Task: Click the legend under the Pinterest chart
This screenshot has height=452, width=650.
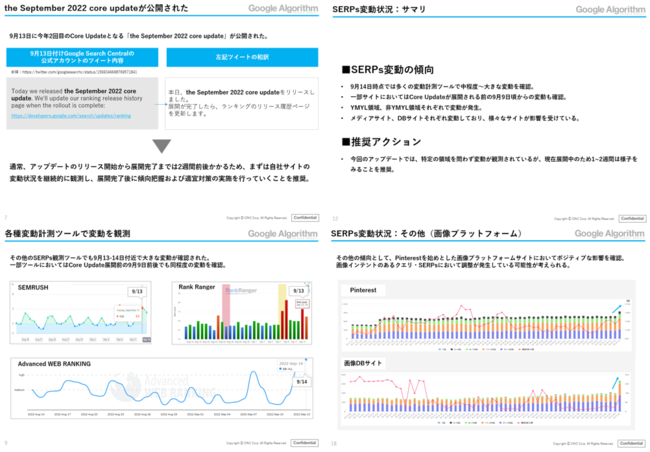Action: click(x=486, y=349)
